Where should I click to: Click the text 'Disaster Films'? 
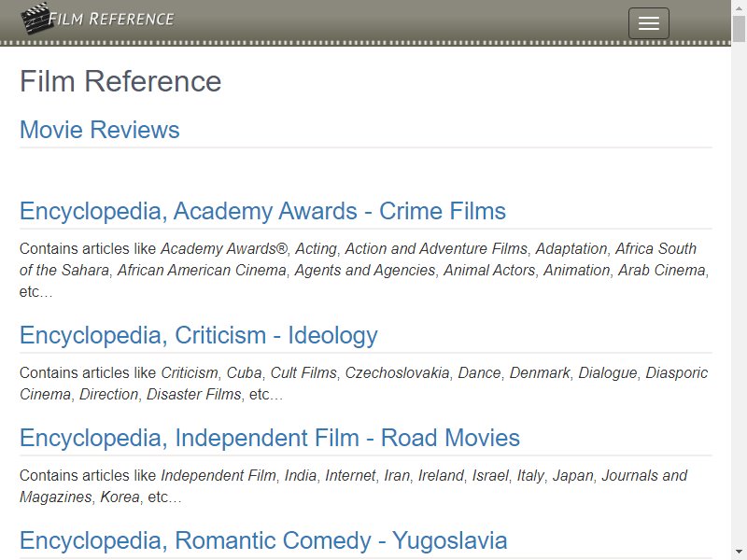pos(194,394)
